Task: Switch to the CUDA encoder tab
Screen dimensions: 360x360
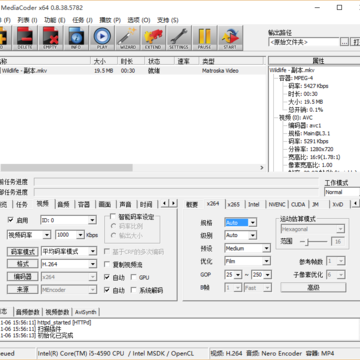Action: [x=298, y=204]
